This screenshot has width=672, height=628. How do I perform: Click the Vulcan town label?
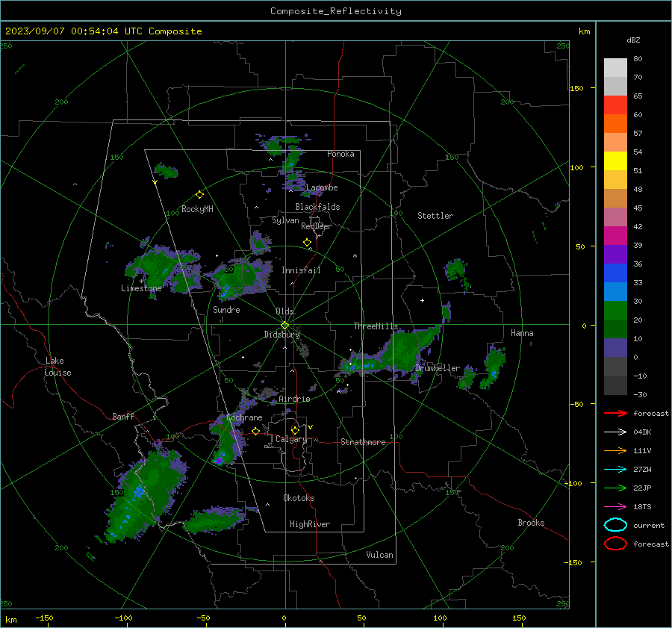(x=380, y=555)
